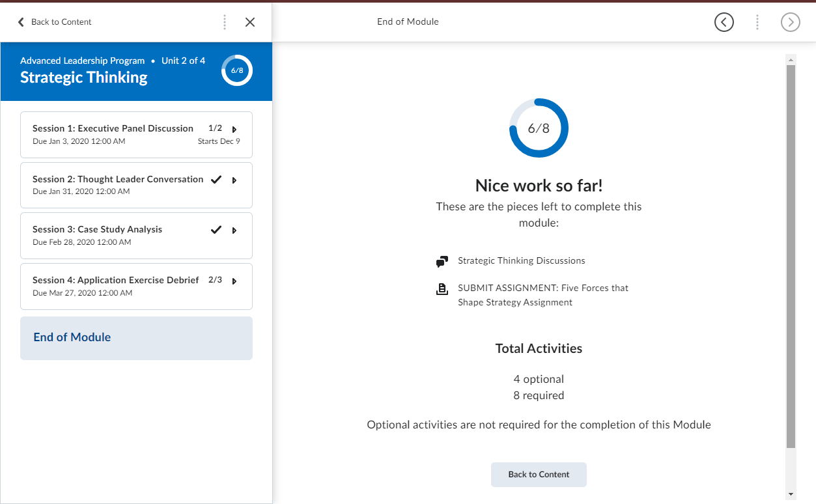Click the Strategic Thinking Discussions chat icon
This screenshot has width=816, height=504.
click(x=442, y=262)
